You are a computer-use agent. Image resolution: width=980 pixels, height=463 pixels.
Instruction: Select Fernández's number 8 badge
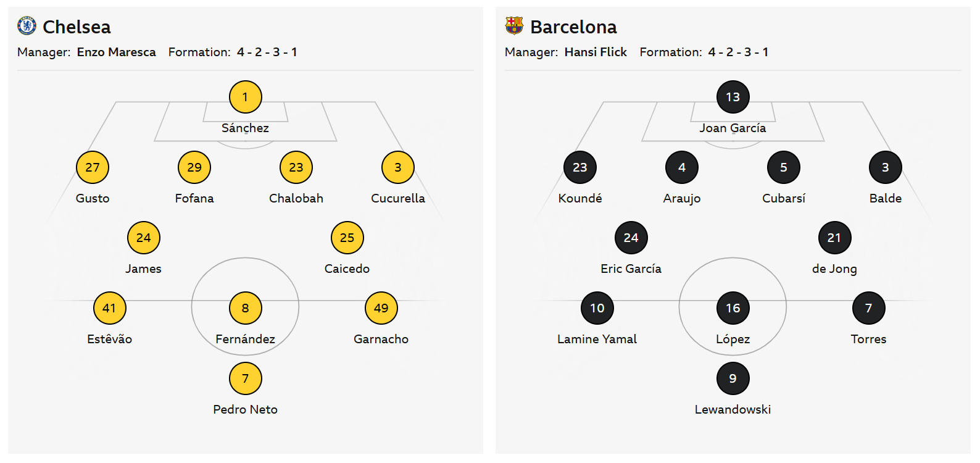click(245, 308)
